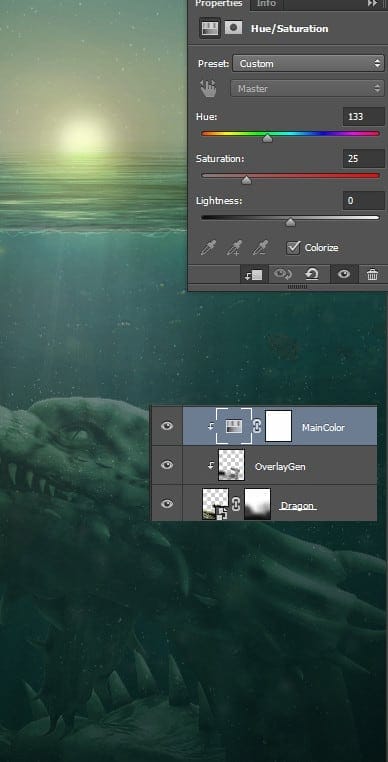Click the MainColor mask link chain icon

[257, 426]
